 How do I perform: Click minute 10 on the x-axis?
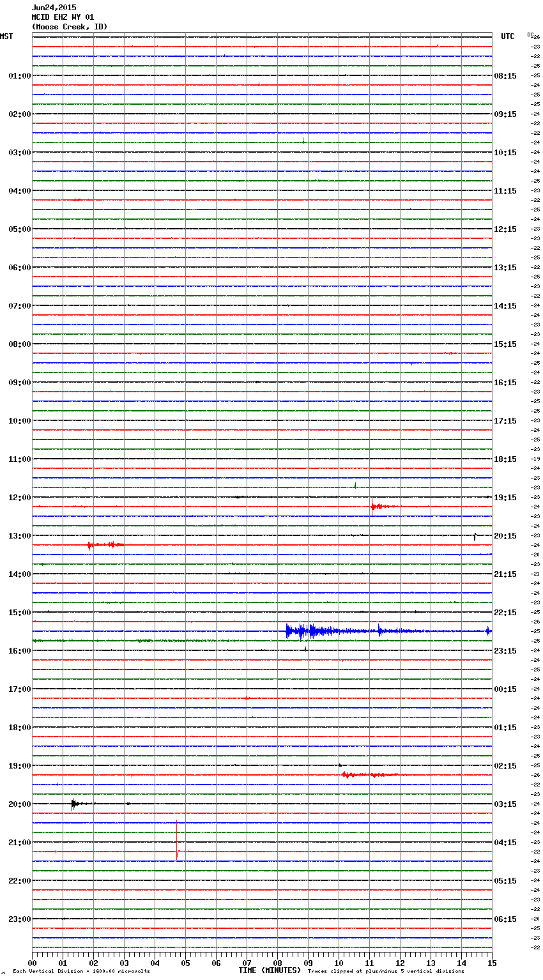click(339, 963)
